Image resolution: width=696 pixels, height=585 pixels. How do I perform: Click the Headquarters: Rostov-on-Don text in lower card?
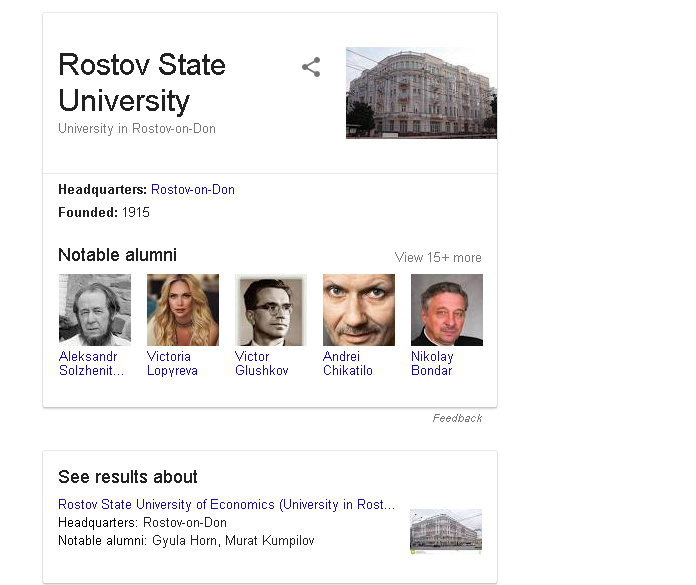pos(142,522)
